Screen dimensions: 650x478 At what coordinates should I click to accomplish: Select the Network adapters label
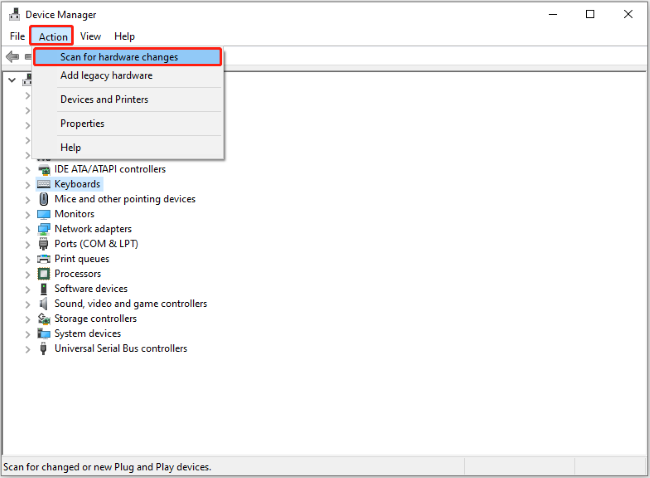pyautogui.click(x=93, y=229)
